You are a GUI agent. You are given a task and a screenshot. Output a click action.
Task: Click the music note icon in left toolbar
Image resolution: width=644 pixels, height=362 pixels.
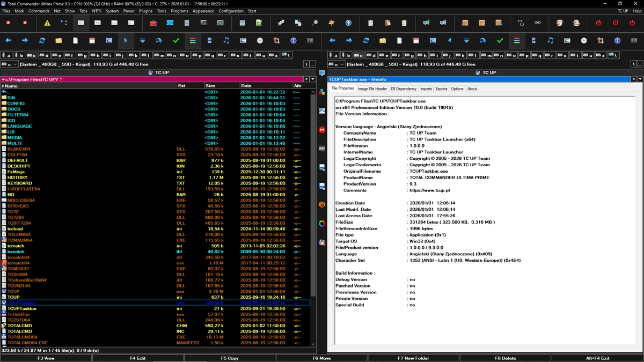click(226, 41)
